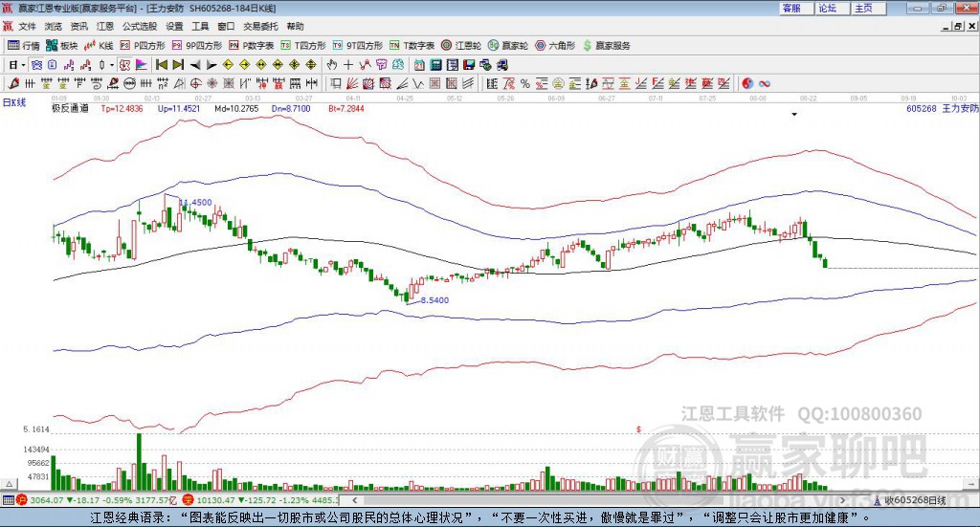Screen dimensions: 980x527
Task: Click the save floppy disk icon
Action: 469,65
